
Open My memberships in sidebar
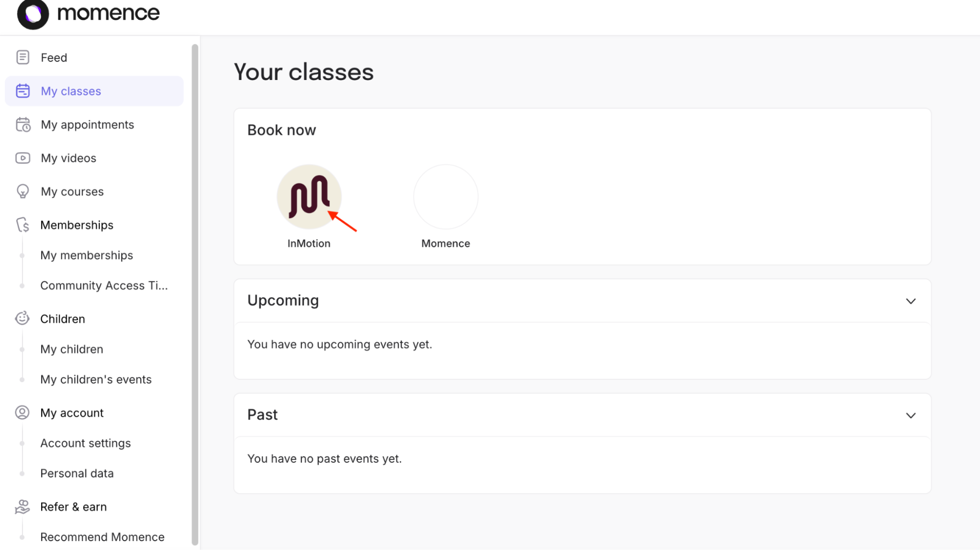[x=87, y=255]
